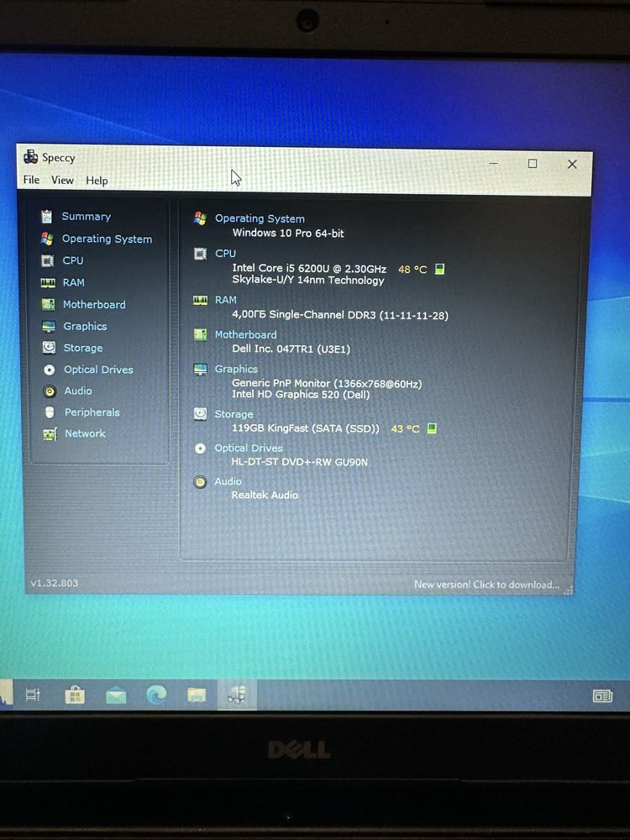Click the Speccy app icon on taskbar
The image size is (630, 840).
click(237, 695)
